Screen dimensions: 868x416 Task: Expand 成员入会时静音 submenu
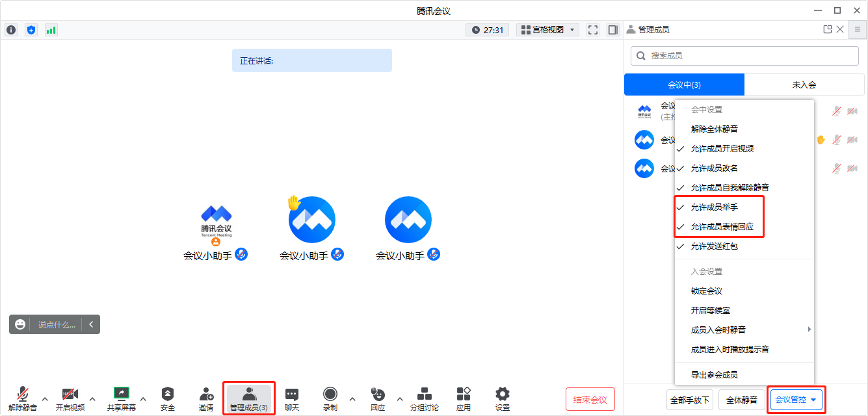tap(744, 330)
